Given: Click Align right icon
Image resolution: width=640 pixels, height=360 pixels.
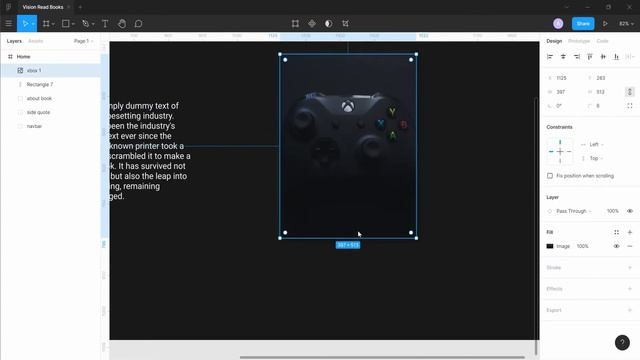Looking at the screenshot, I should pyautogui.click(x=576, y=57).
